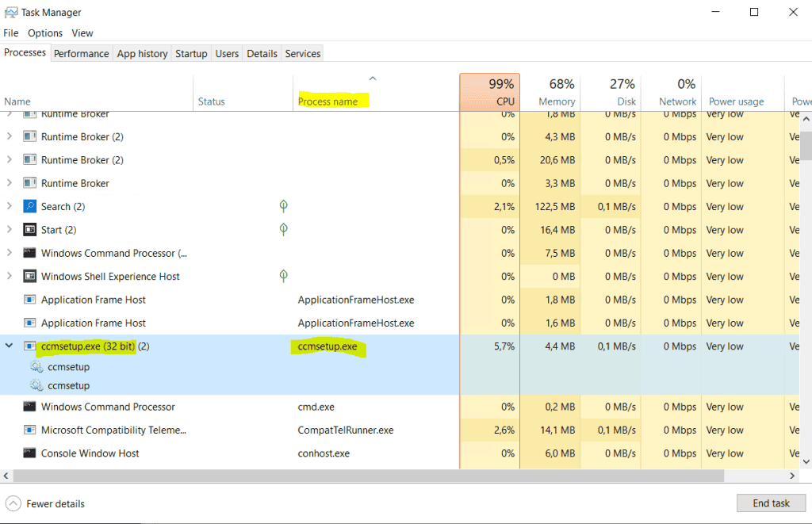Click the green leaf icon beside Search
The width and height of the screenshot is (812, 524).
click(x=283, y=205)
